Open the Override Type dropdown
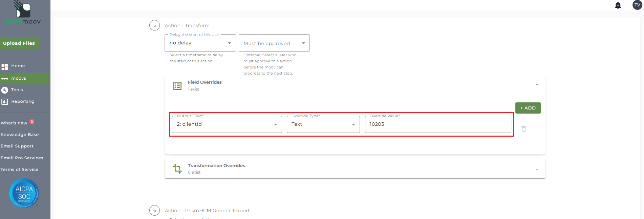644x219 pixels. 323,124
